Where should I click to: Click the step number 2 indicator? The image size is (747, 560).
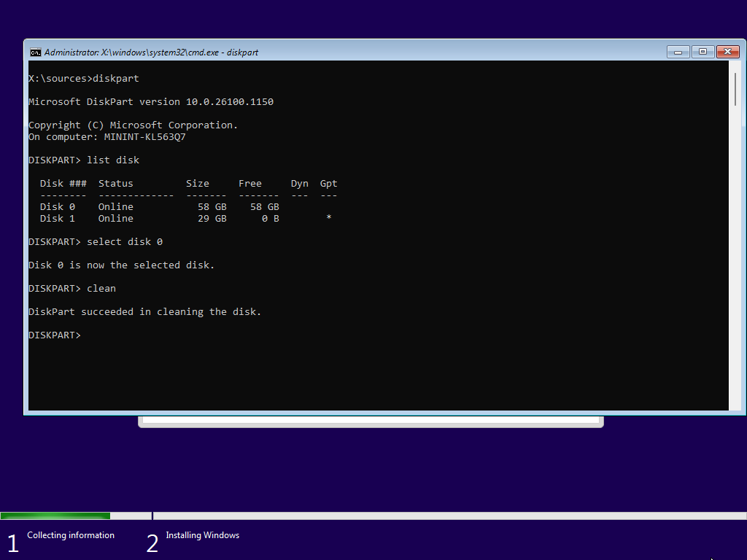click(x=152, y=543)
